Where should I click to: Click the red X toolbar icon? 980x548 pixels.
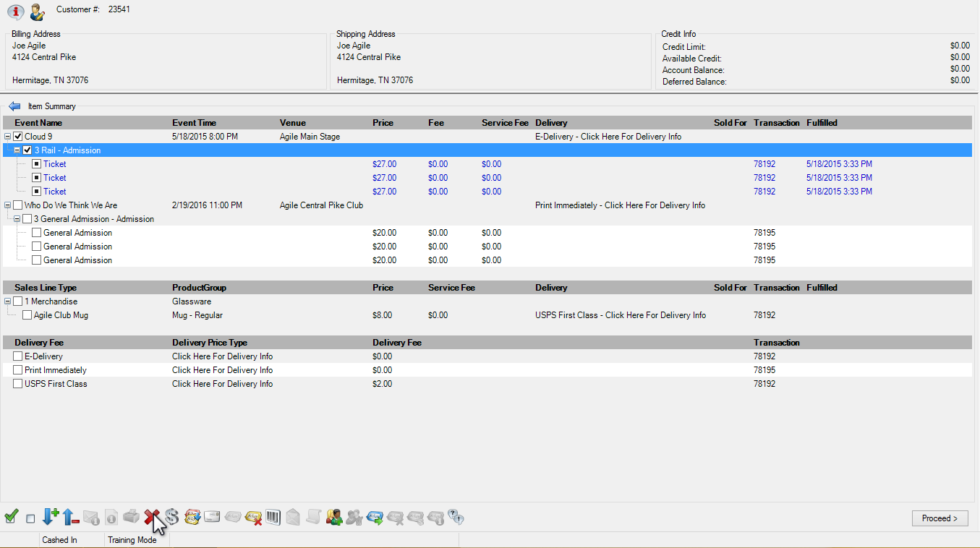coord(151,517)
